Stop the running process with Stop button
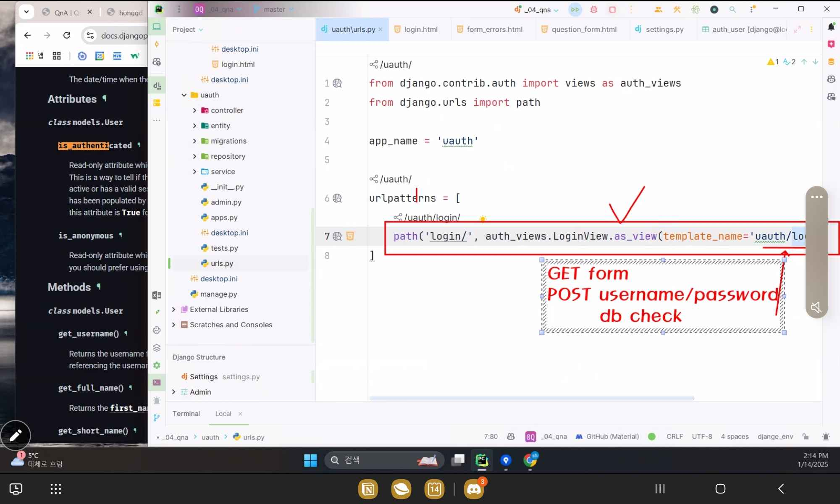This screenshot has height=504, width=840. click(612, 9)
